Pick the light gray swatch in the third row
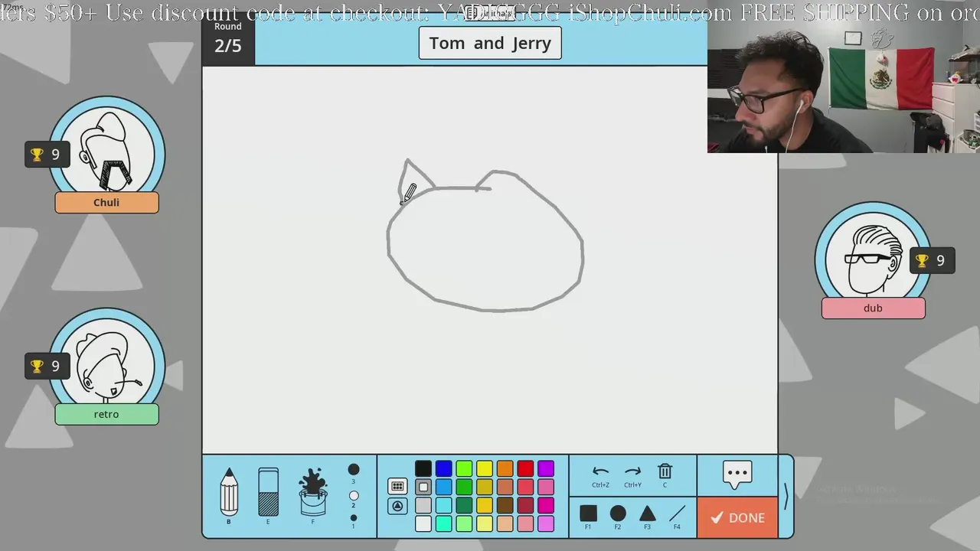Viewport: 980px width, 551px height. (423, 505)
